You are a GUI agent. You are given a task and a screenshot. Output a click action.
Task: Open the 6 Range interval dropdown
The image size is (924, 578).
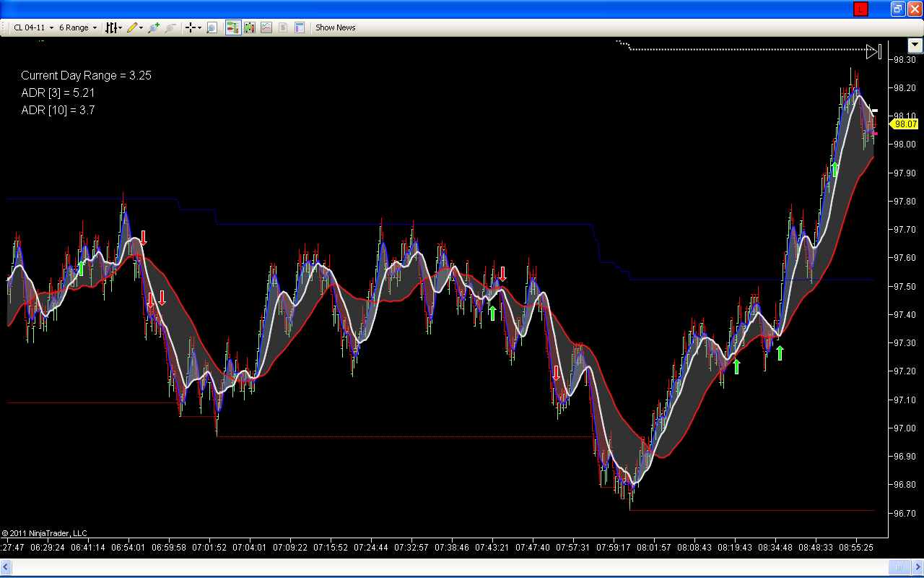78,27
